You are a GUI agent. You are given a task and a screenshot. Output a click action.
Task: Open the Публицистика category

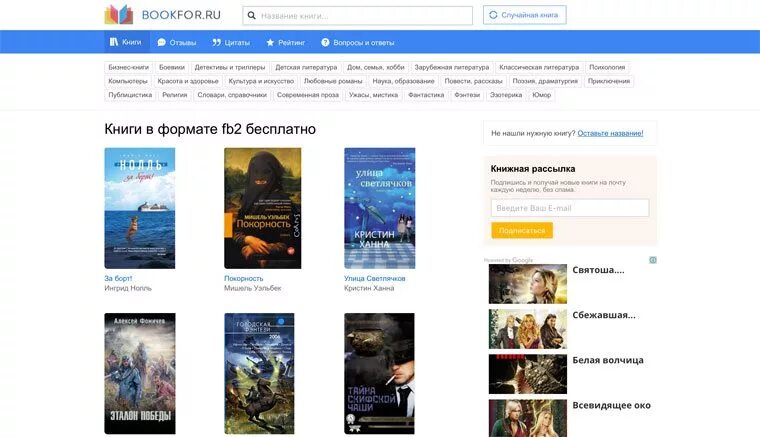(130, 95)
